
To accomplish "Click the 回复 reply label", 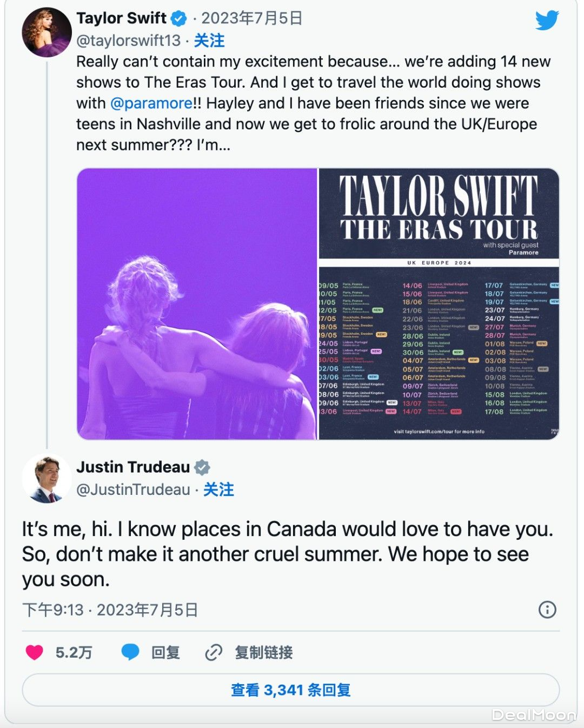I will [165, 652].
